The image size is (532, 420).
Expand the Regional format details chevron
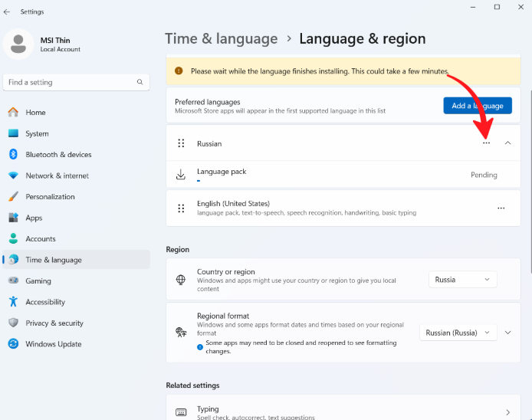coord(507,333)
